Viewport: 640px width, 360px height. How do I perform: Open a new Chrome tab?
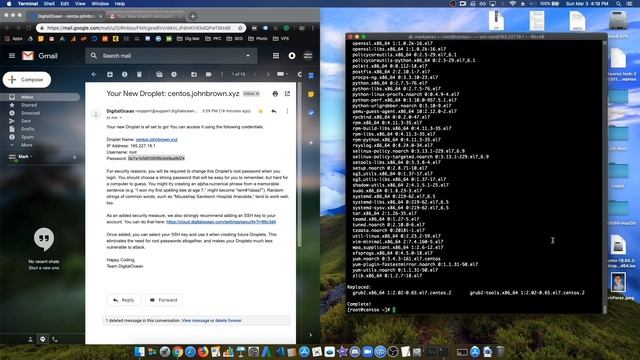click(193, 16)
